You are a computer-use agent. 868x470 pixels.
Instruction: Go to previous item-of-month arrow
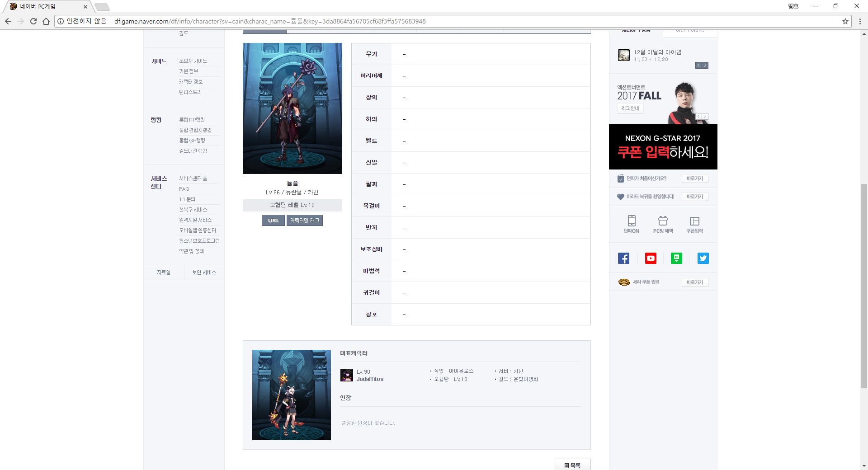pos(698,66)
